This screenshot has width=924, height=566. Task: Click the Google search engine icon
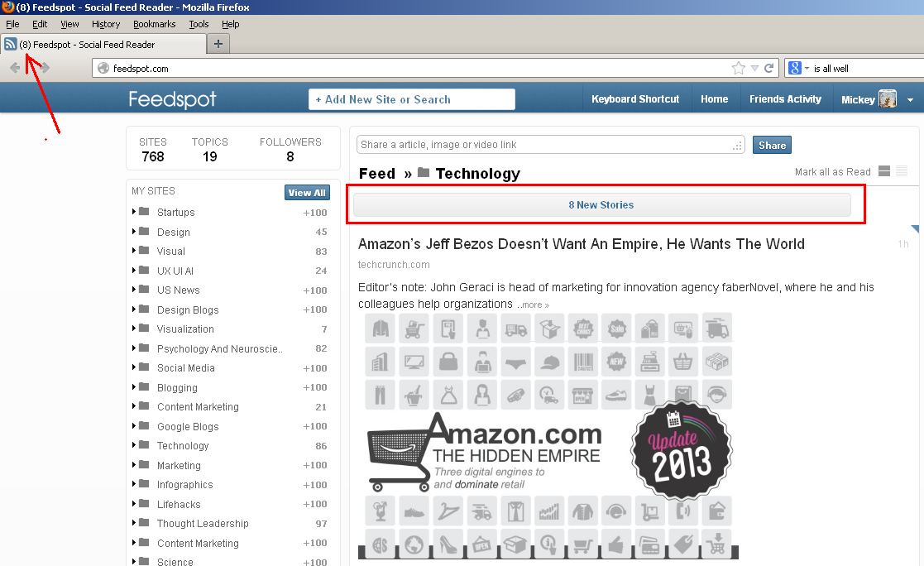tap(795, 69)
